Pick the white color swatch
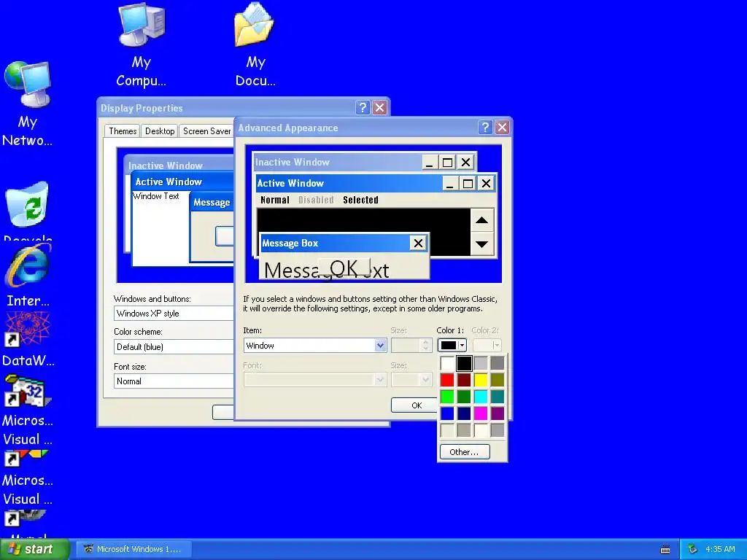The width and height of the screenshot is (747, 560). pos(447,363)
